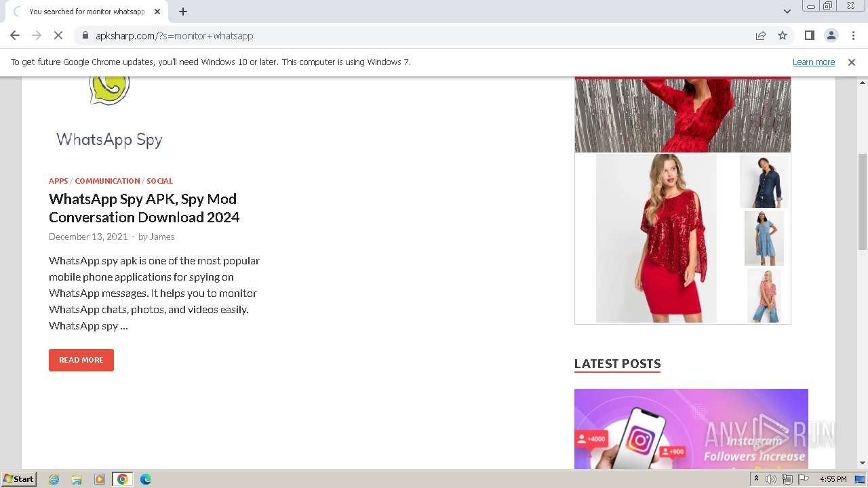The height and width of the screenshot is (488, 868).
Task: Open the volume speaker tray icon
Action: point(771,479)
